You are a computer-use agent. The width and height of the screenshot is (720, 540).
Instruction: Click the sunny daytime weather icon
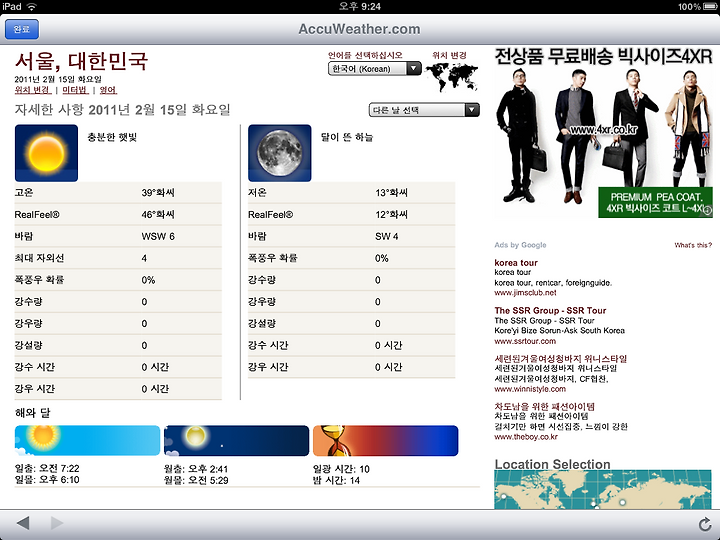[x=46, y=153]
